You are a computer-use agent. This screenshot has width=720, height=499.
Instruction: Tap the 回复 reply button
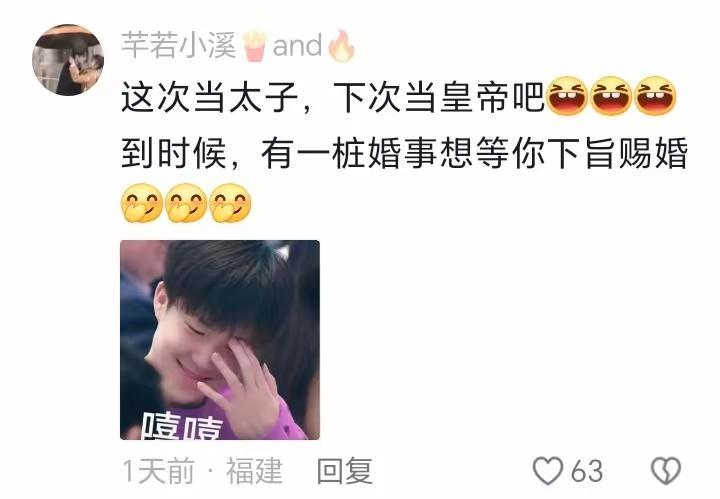click(x=345, y=471)
